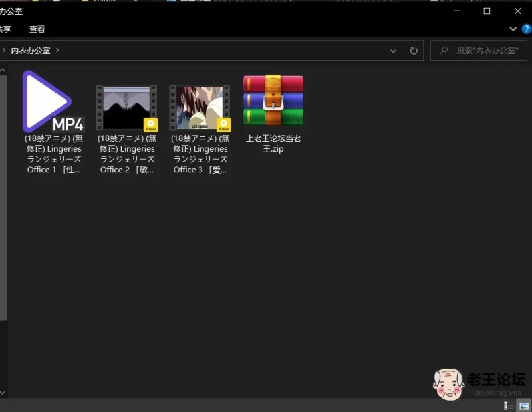The image size is (532, 412).
Task: Click the search box for 内衣办公室
Action: (478, 51)
